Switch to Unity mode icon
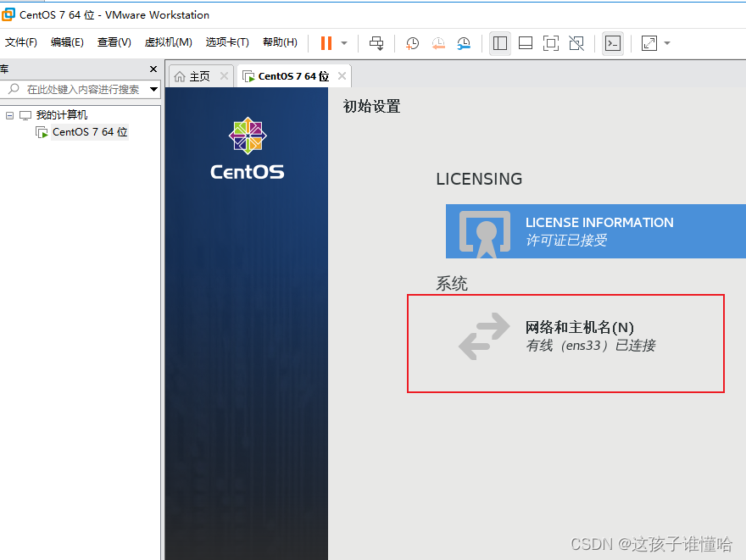 [576, 43]
